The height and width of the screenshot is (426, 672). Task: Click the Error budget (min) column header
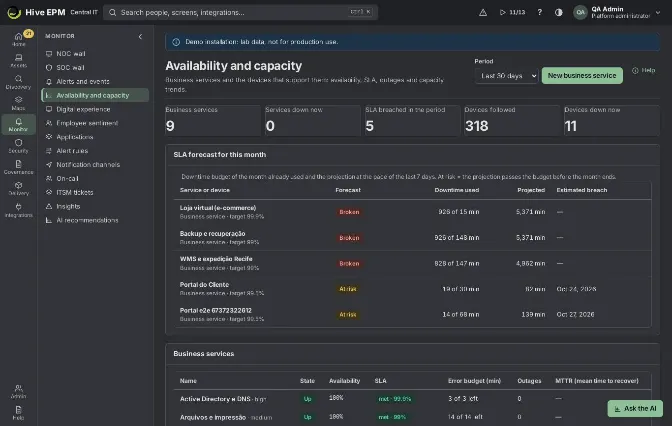pyautogui.click(x=474, y=381)
